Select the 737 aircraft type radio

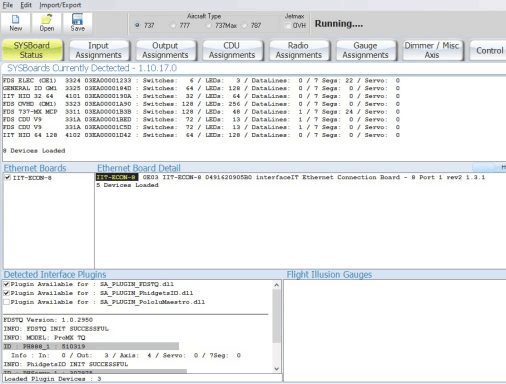coord(137,25)
